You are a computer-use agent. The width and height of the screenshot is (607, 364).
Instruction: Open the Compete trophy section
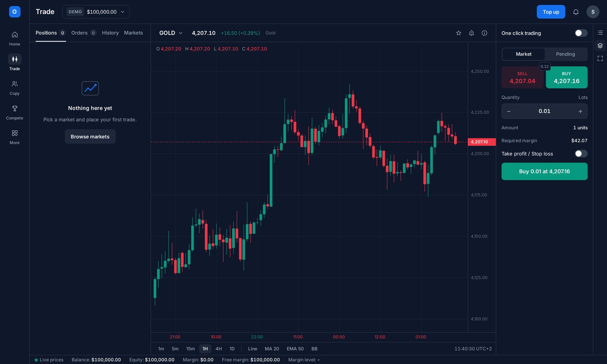pos(14,113)
